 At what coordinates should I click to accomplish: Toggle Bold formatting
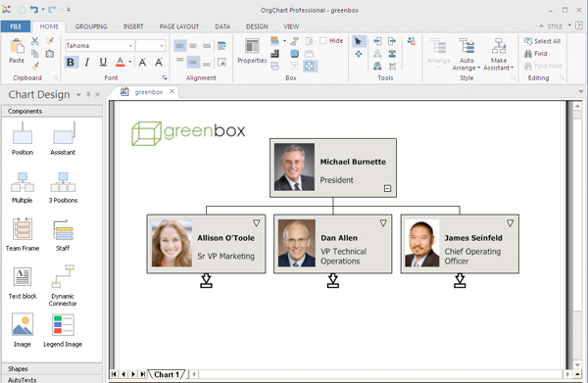point(71,62)
